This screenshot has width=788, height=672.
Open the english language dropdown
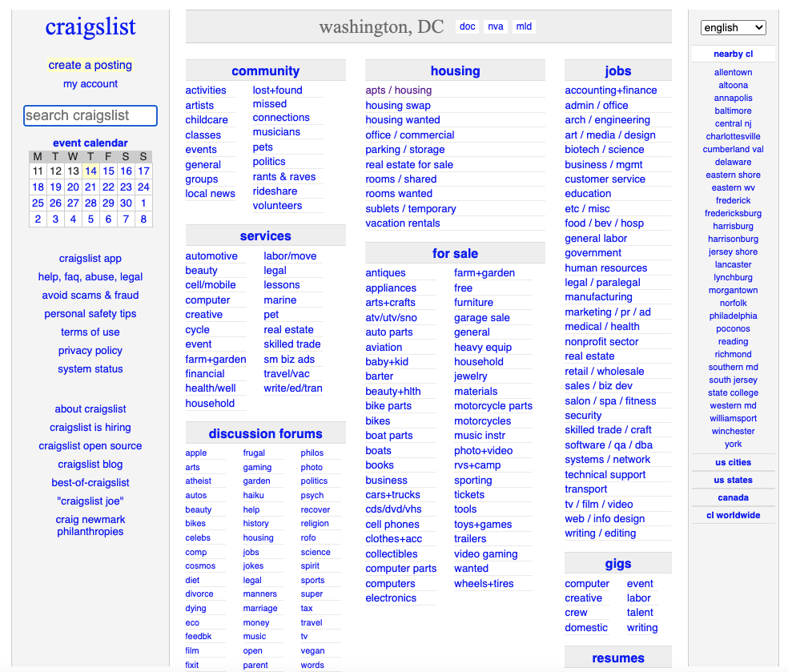[733, 28]
